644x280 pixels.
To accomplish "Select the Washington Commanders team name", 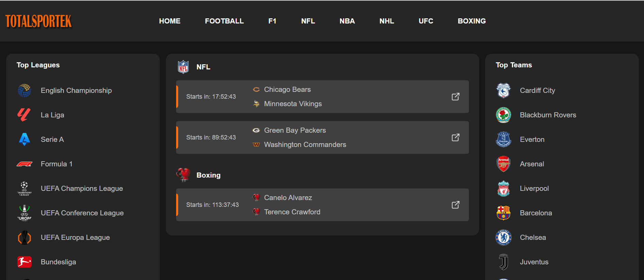I will pos(305,145).
